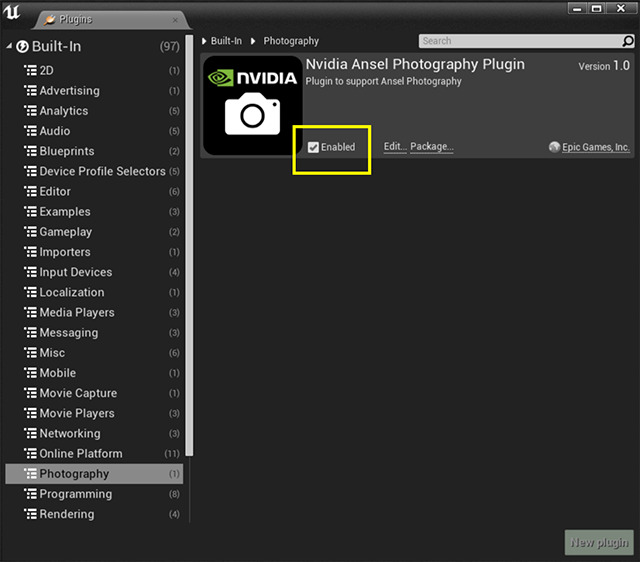The width and height of the screenshot is (640, 562).
Task: Click the Advertising category list icon
Action: [31, 90]
